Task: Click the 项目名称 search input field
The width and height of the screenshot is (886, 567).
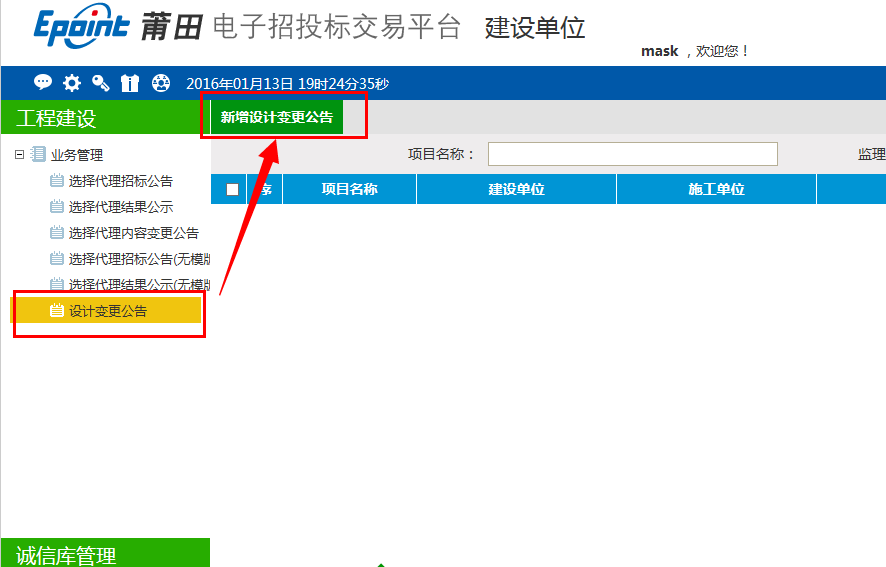Action: 633,154
